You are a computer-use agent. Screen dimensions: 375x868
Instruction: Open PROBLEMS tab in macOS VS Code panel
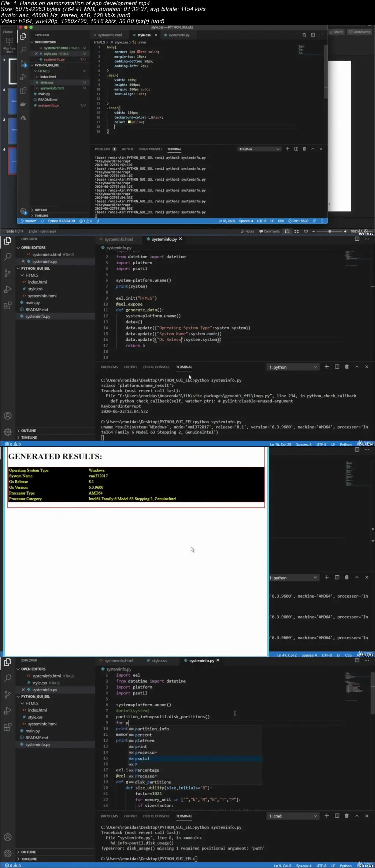[102, 149]
